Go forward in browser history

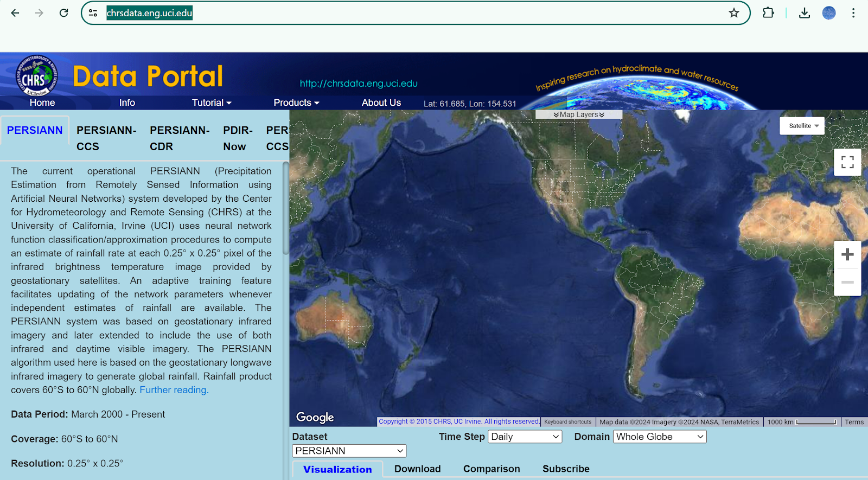tap(39, 13)
